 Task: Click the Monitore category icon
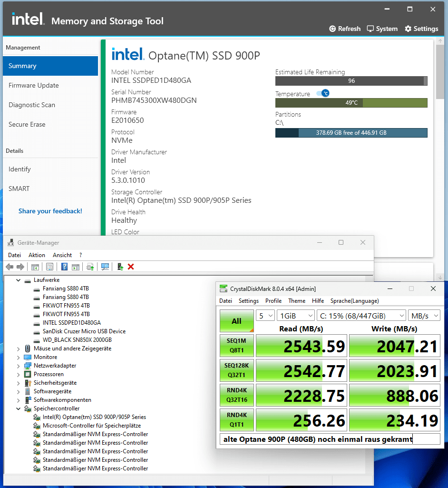click(28, 357)
